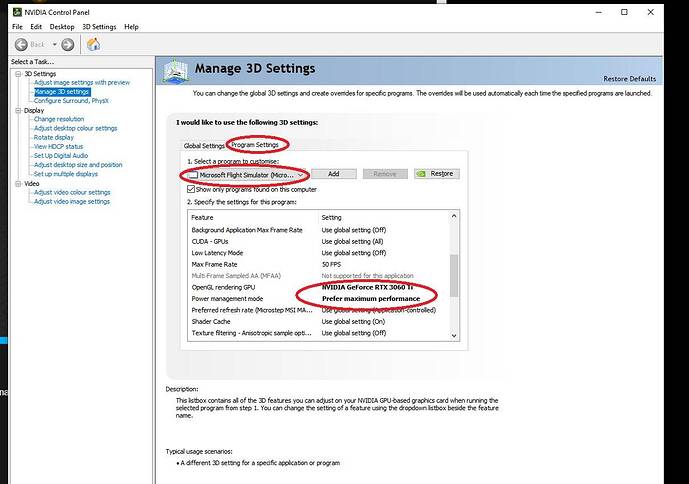Select Low Latency Mode setting value

tap(354, 253)
